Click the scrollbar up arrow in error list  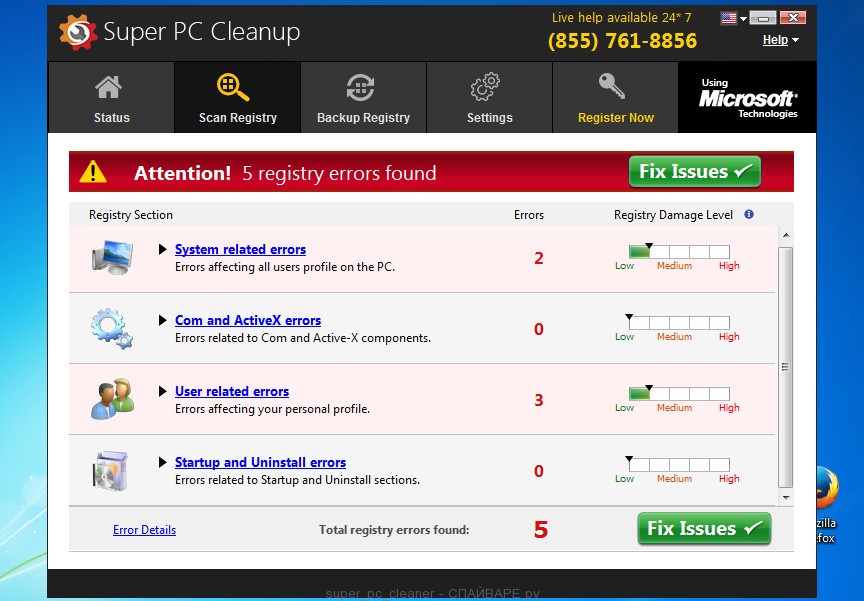pyautogui.click(x=786, y=236)
